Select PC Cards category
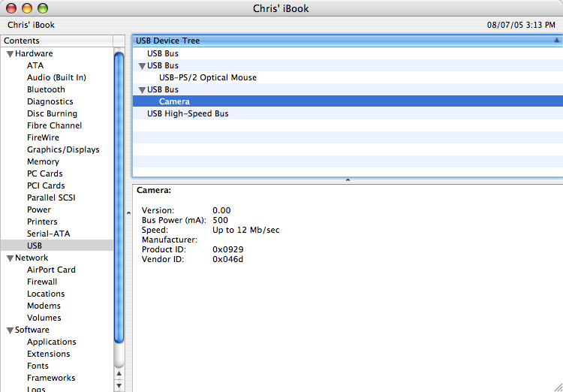 [44, 173]
